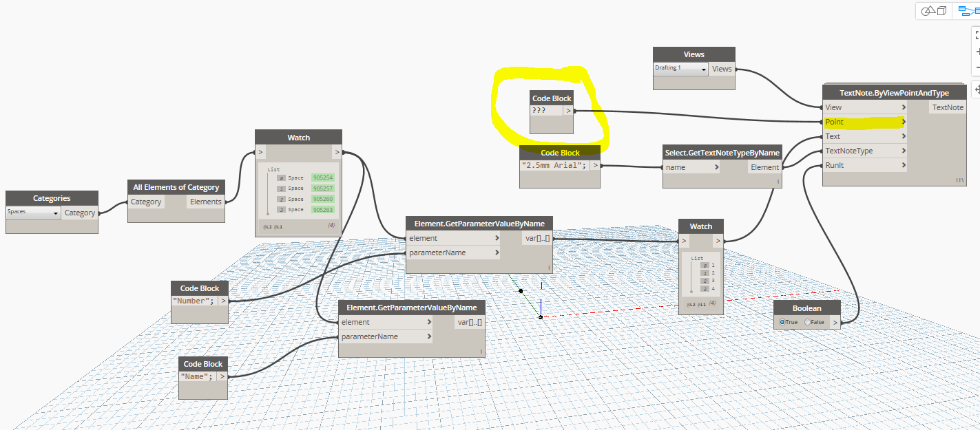
Task: Click the pan tool icon
Action: click(976, 89)
